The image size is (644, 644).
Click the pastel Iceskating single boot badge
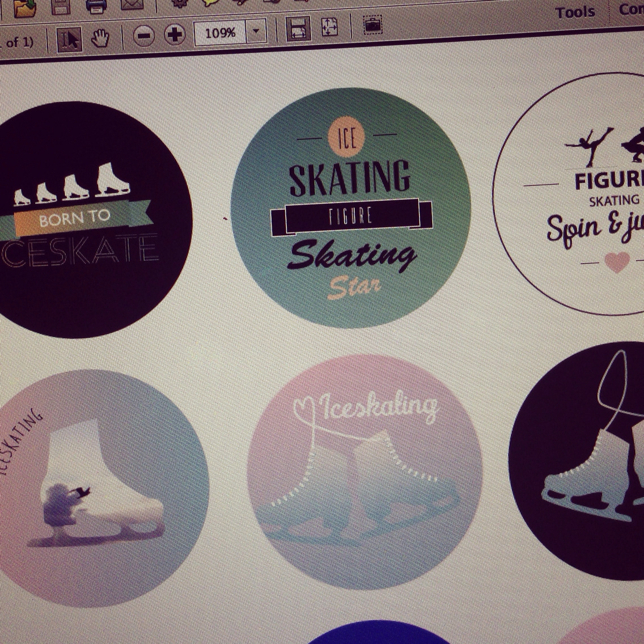(x=101, y=488)
